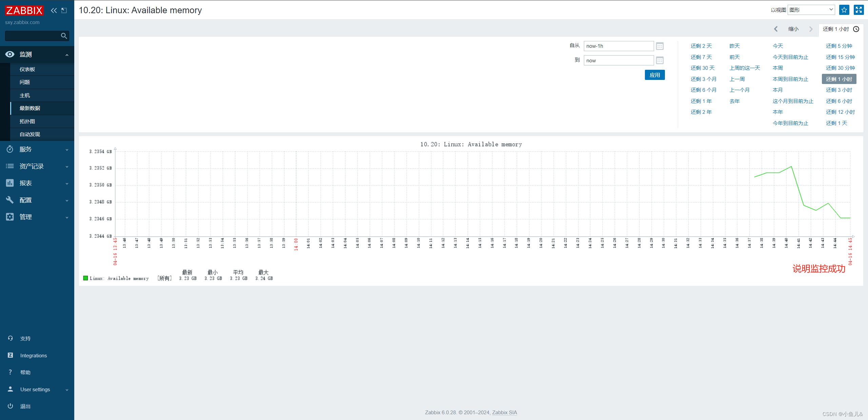
Task: Expand the User settings submenu
Action: [67, 390]
